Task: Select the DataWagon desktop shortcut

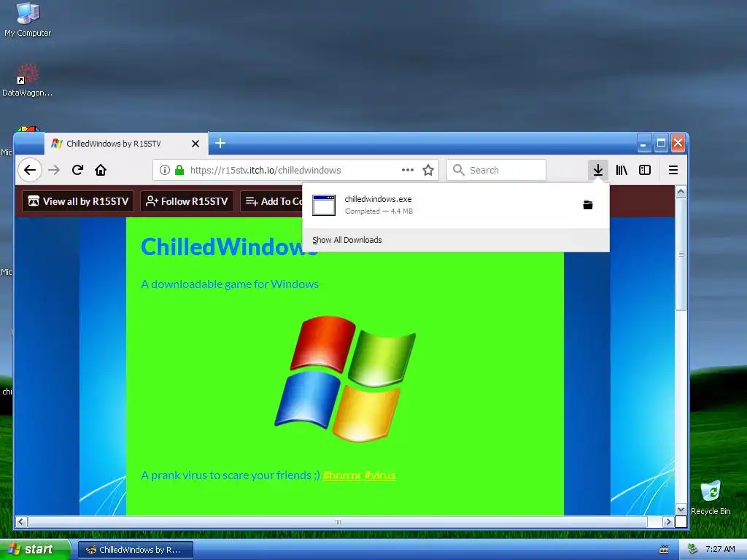Action: point(27,79)
